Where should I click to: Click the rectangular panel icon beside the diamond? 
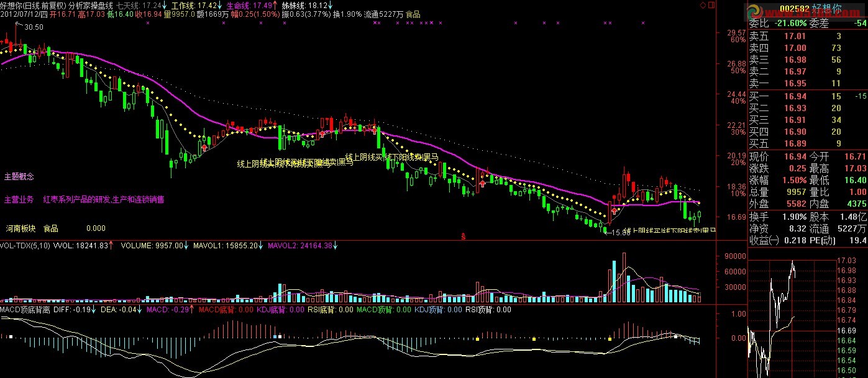point(711,4)
